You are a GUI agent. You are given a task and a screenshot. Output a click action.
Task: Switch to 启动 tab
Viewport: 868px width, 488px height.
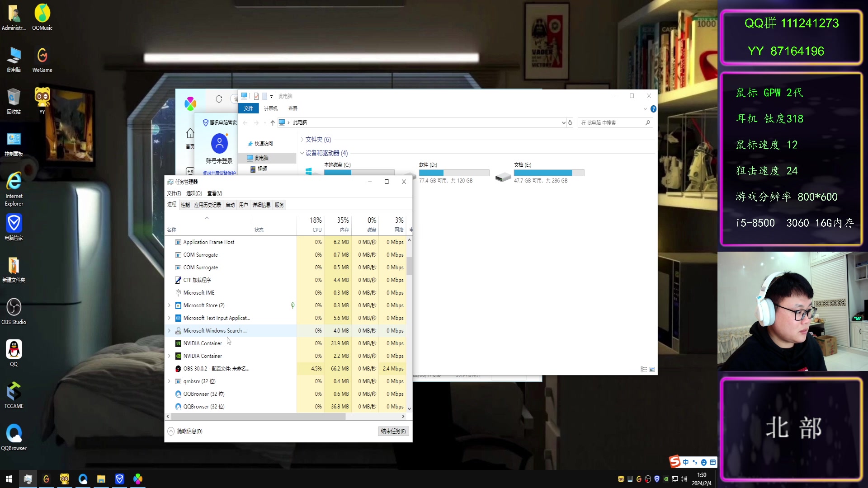point(230,205)
